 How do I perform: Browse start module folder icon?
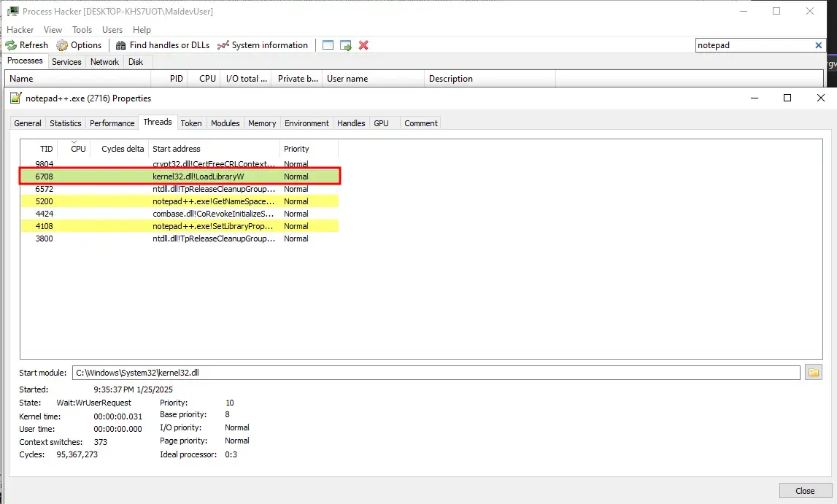click(x=813, y=373)
